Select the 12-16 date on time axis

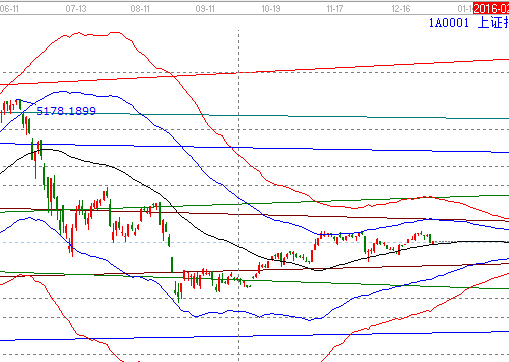coord(401,9)
